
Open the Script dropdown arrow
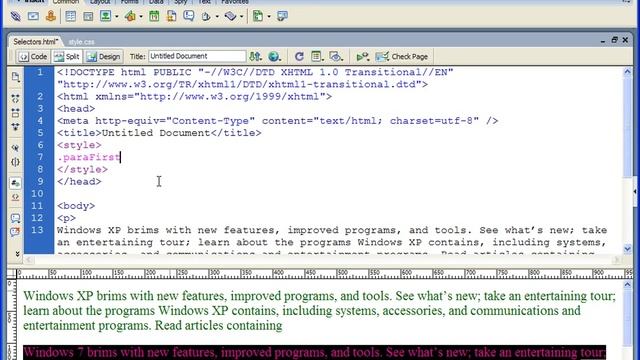pyautogui.click(x=241, y=17)
